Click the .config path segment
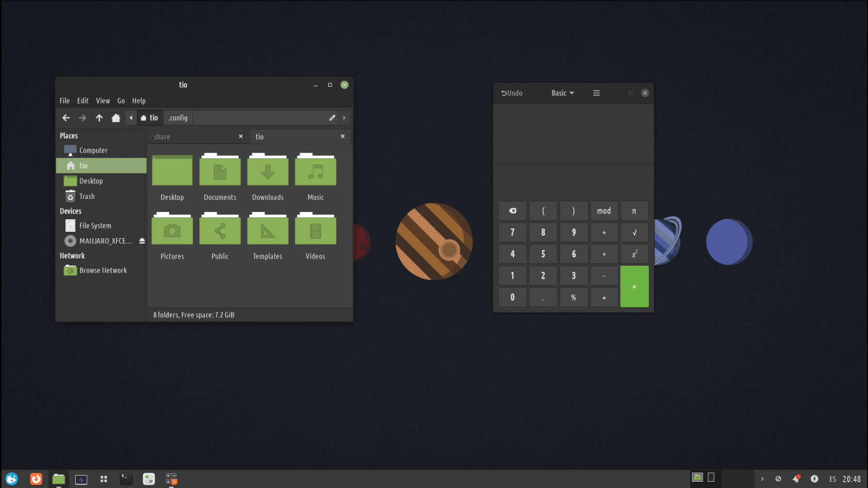The height and width of the screenshot is (488, 868). (x=178, y=118)
